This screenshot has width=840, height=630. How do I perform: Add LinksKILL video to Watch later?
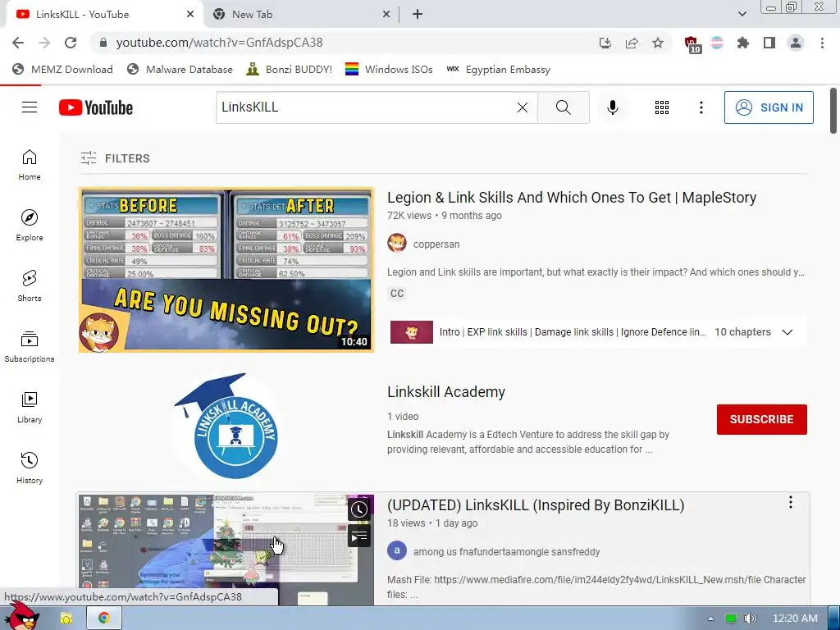click(x=359, y=509)
